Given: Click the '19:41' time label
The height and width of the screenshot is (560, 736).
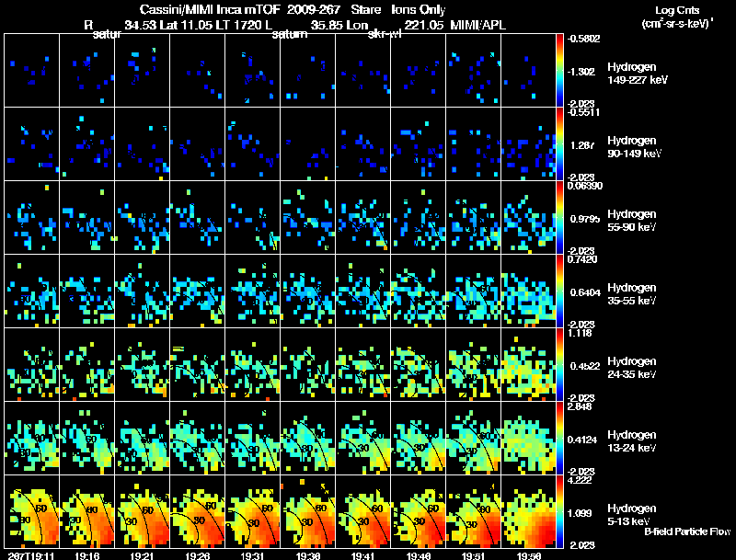Looking at the screenshot, I should pyautogui.click(x=362, y=555).
